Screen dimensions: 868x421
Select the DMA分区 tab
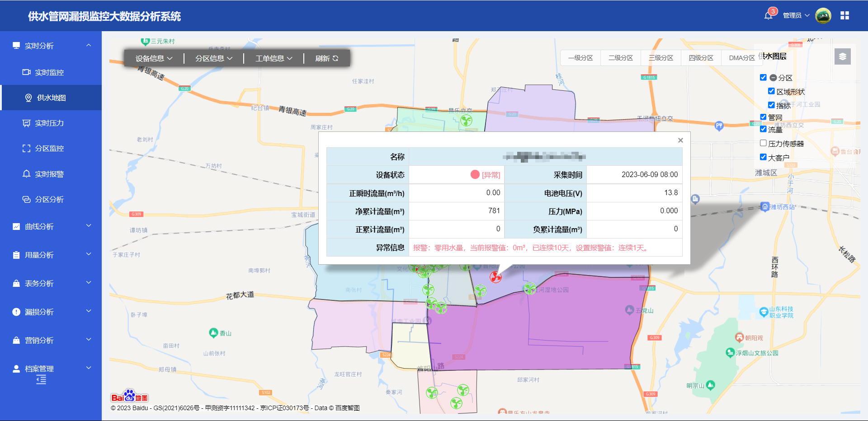click(741, 58)
